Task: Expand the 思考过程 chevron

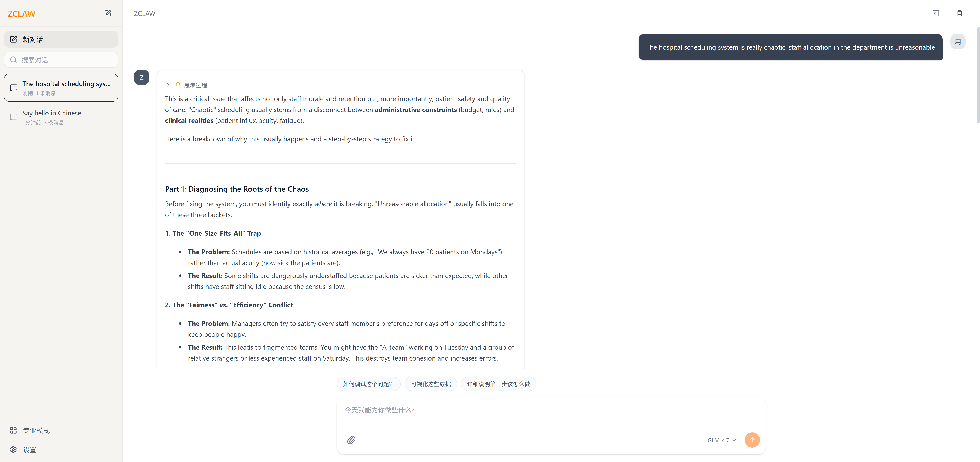Action: click(x=168, y=85)
